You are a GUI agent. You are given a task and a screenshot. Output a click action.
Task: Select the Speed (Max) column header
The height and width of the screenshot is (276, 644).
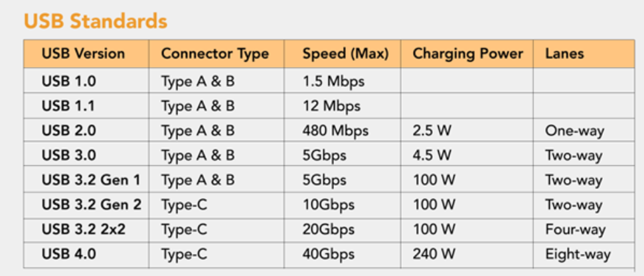click(x=345, y=54)
